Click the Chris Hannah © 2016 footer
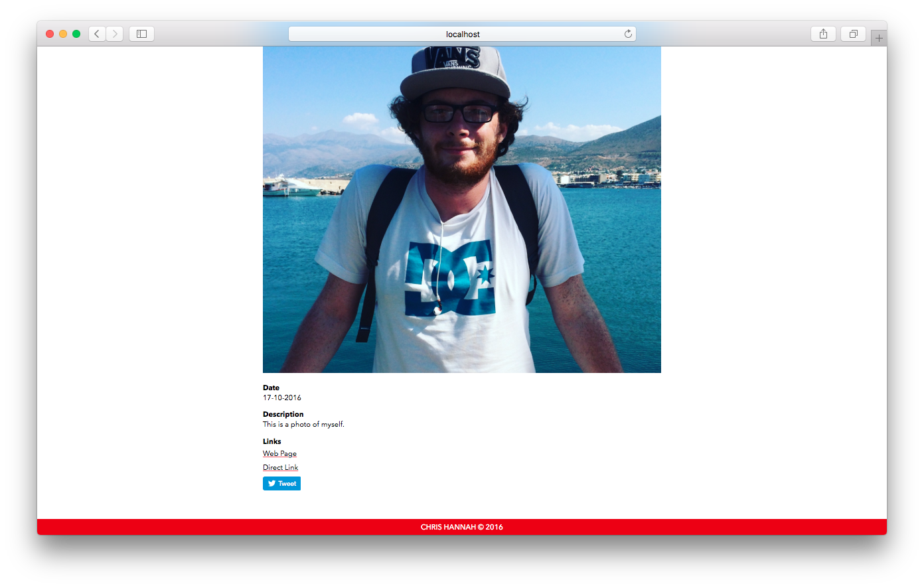924x588 pixels. tap(462, 527)
